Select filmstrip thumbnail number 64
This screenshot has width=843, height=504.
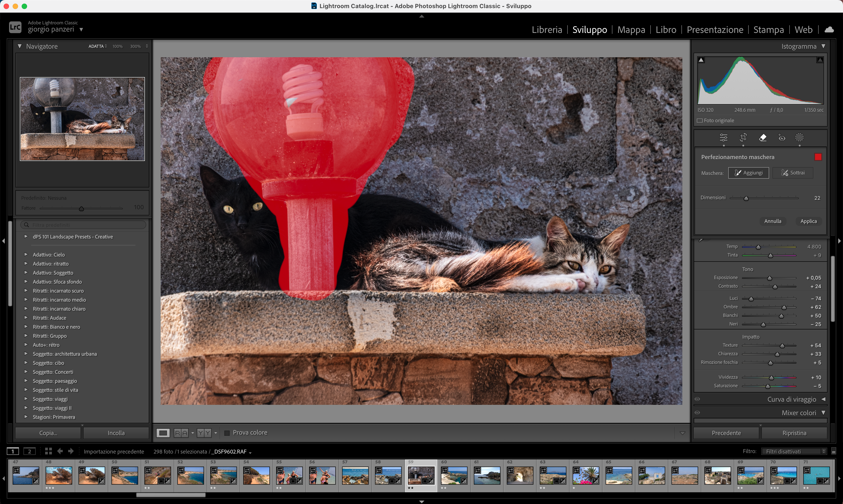point(586,475)
